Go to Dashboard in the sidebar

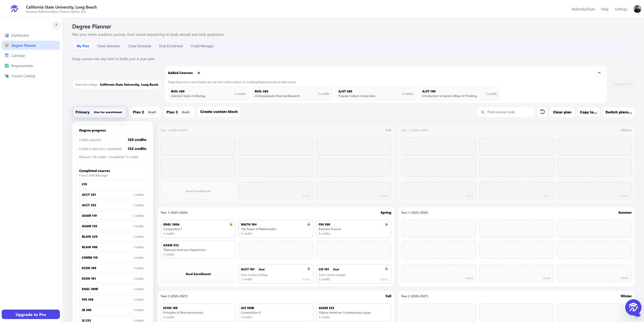tap(31, 35)
